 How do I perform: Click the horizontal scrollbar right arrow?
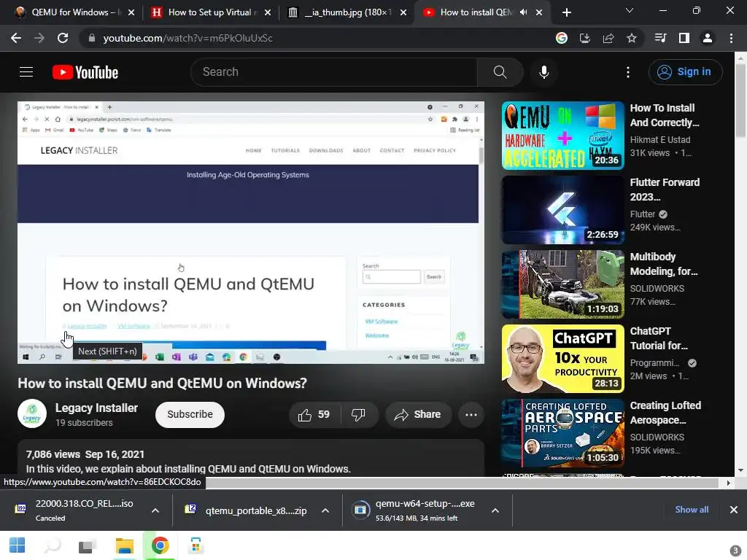(728, 483)
